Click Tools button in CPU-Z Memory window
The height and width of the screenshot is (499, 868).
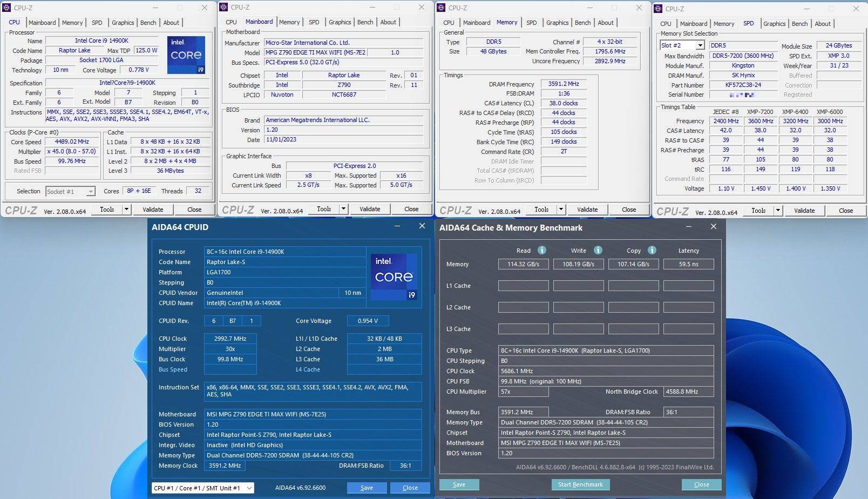pos(541,210)
